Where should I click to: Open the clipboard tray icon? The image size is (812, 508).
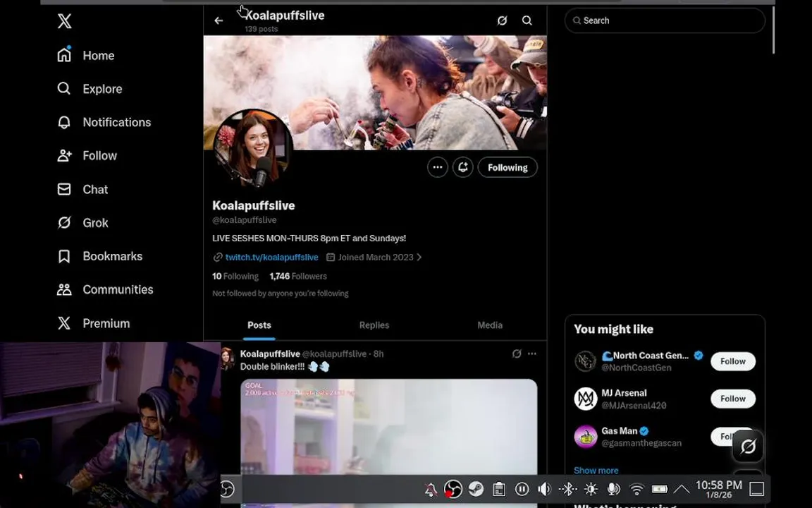pos(499,489)
